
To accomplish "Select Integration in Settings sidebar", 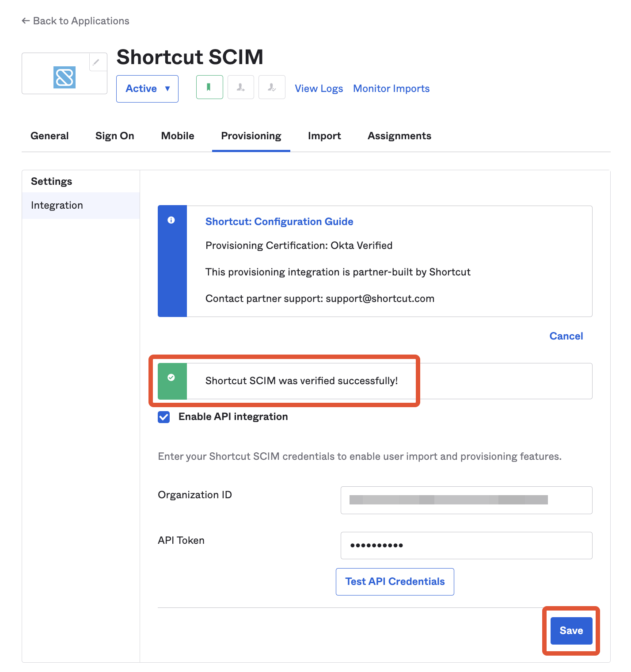I will pyautogui.click(x=81, y=206).
